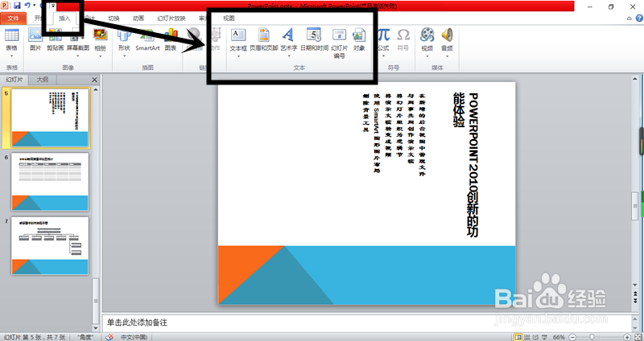644x341 pixels.
Task: Switch to Reading view
Action: pyautogui.click(x=535, y=337)
